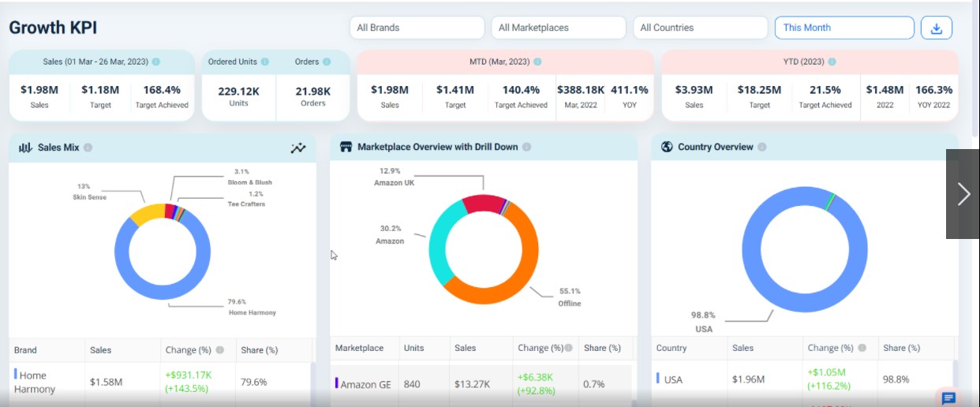Sort brand table by Share (%) column
The height and width of the screenshot is (407, 980).
click(260, 350)
